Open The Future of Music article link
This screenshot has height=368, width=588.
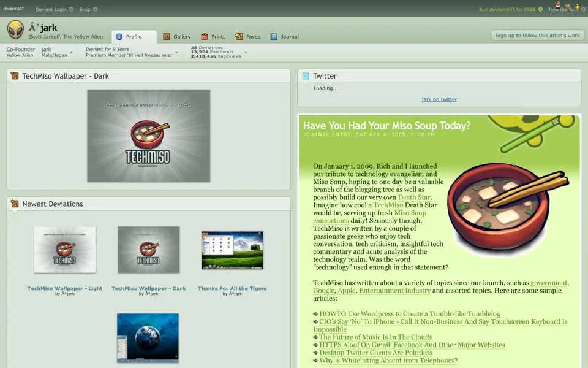click(375, 337)
